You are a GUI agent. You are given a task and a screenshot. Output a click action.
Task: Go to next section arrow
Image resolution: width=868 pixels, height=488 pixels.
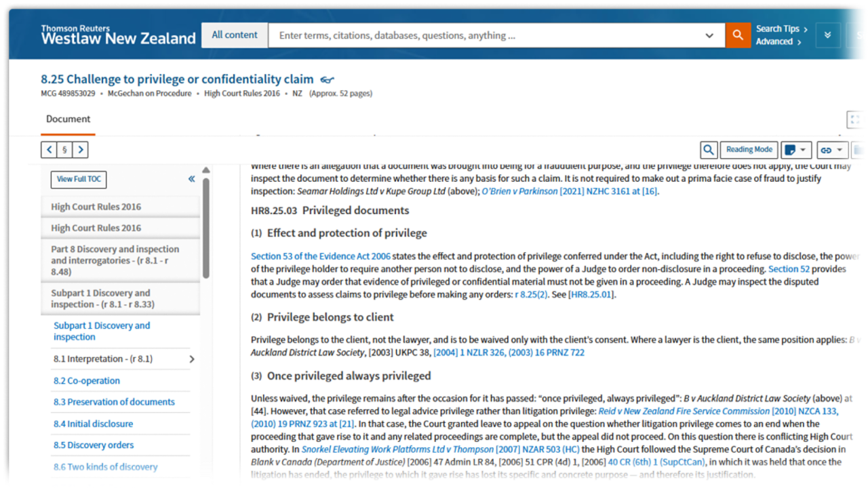coord(80,150)
